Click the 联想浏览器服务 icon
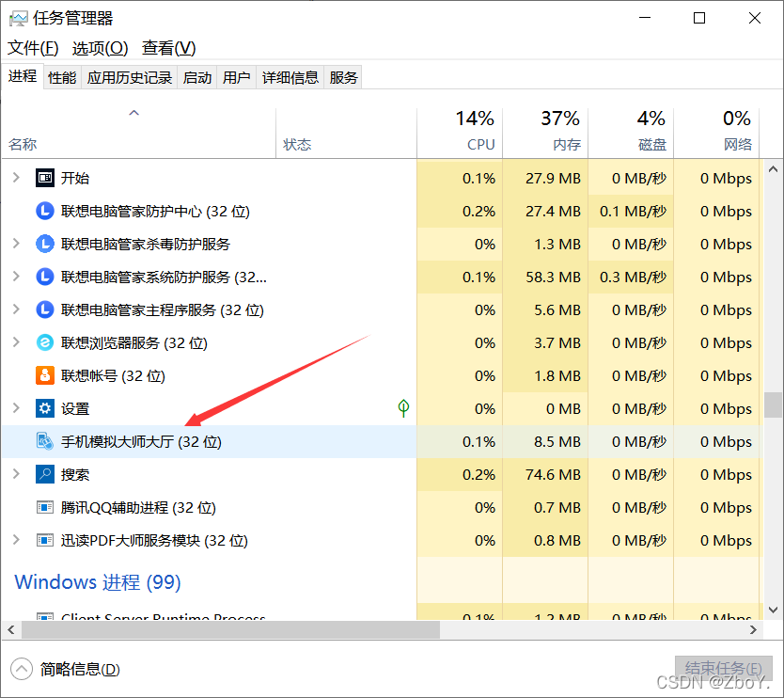Image resolution: width=784 pixels, height=698 pixels. [x=45, y=342]
